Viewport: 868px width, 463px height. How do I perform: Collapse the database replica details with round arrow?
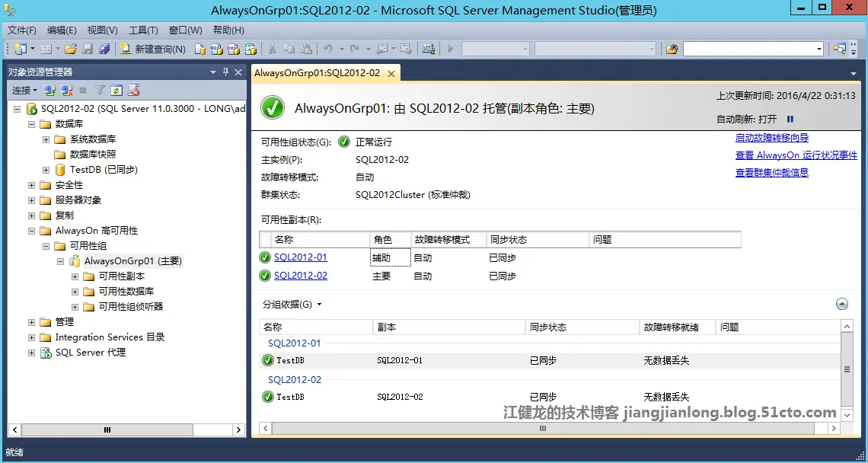coord(842,304)
